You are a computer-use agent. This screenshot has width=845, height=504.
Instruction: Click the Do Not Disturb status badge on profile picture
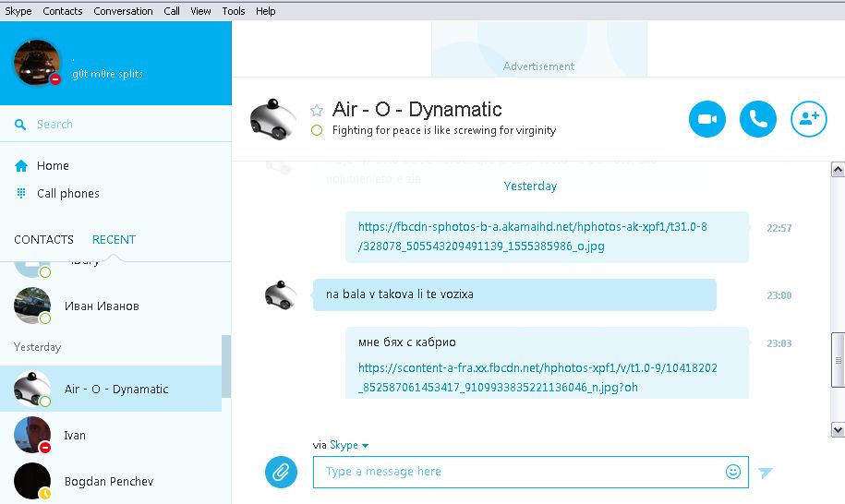coord(55,79)
